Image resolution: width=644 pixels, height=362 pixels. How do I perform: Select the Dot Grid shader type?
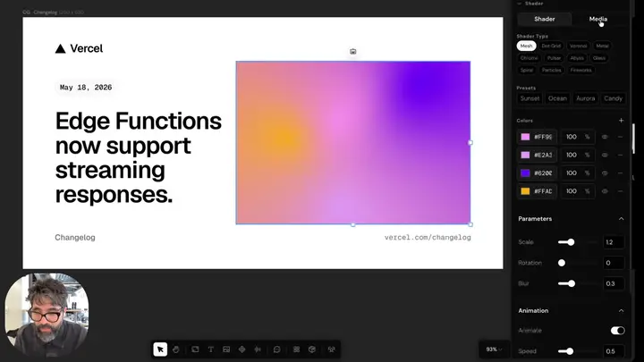[x=551, y=46]
